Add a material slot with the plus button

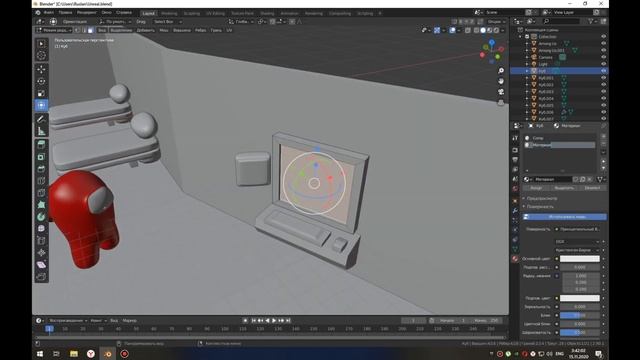pos(604,136)
